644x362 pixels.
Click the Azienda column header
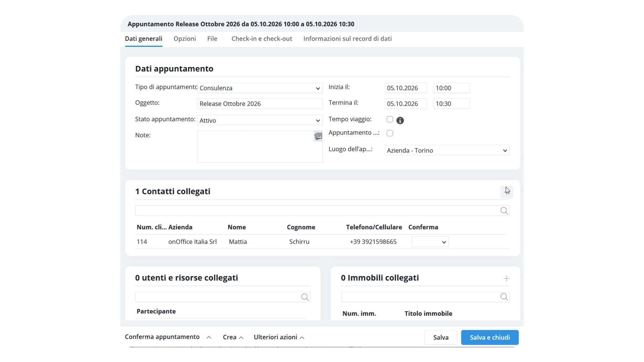[180, 227]
